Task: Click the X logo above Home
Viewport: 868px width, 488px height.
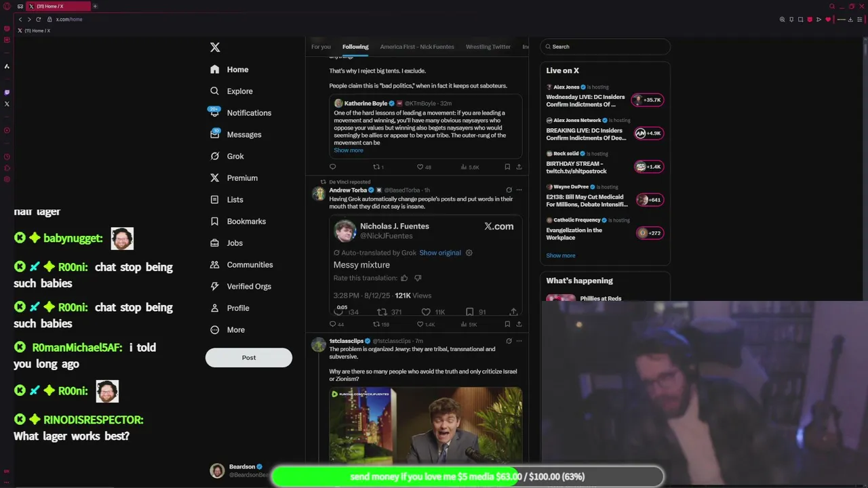Action: click(215, 47)
